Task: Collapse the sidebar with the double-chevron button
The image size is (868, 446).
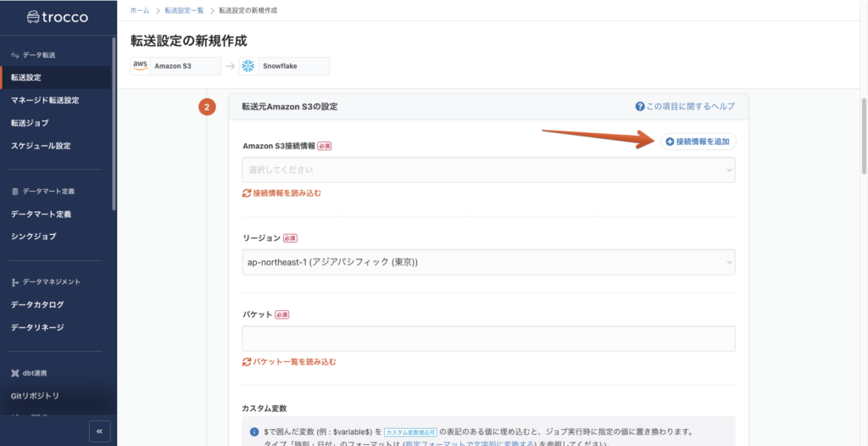Action: pyautogui.click(x=99, y=431)
